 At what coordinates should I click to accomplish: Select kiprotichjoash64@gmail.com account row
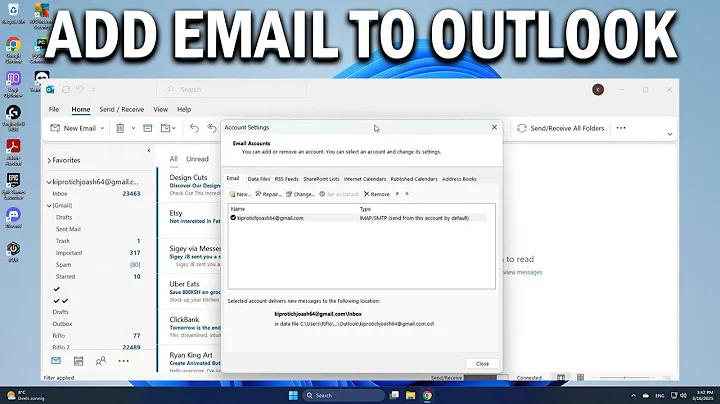pyautogui.click(x=358, y=218)
